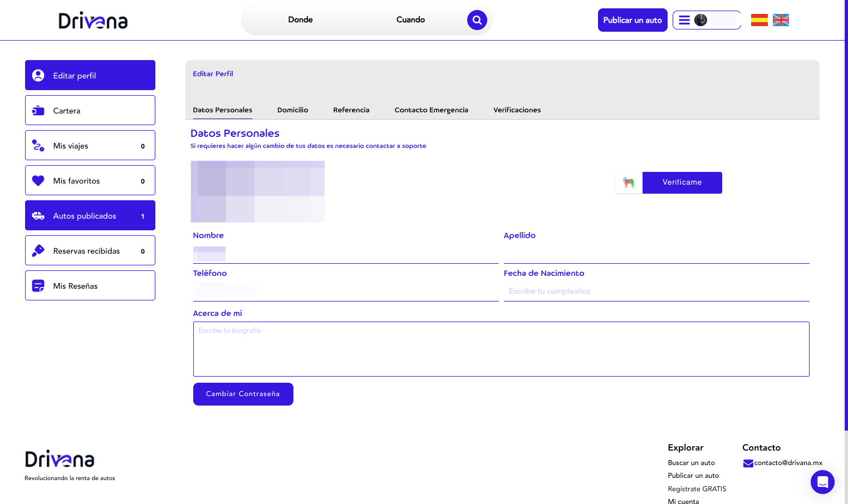
Task: Click the Publicar un auto button
Action: pos(633,20)
